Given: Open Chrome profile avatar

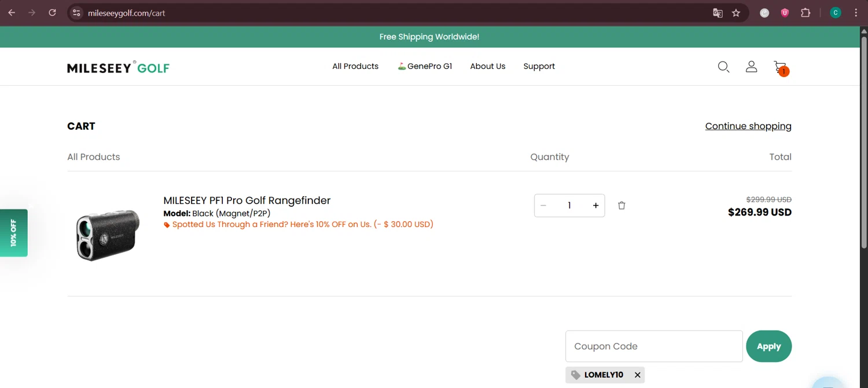Looking at the screenshot, I should tap(836, 13).
